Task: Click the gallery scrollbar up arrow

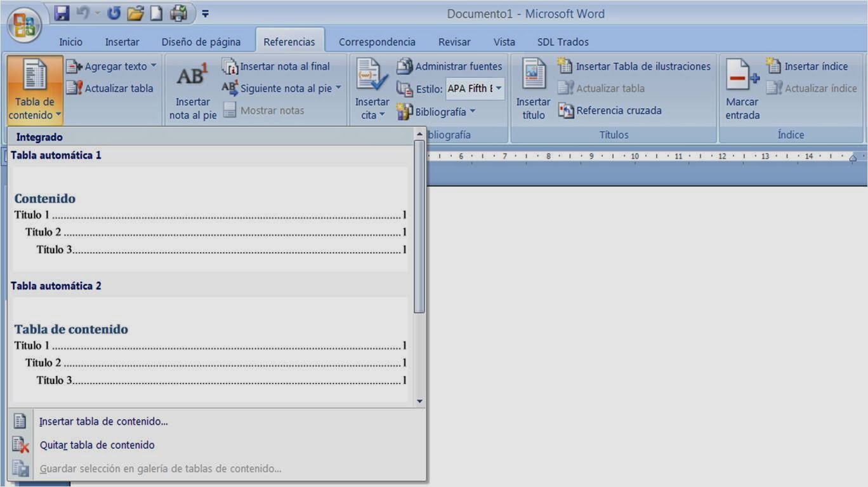Action: point(419,134)
